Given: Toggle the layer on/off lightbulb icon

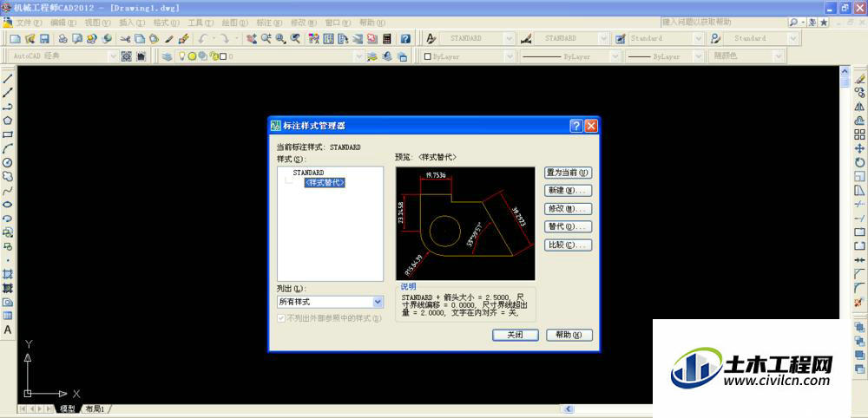Looking at the screenshot, I should point(181,56).
